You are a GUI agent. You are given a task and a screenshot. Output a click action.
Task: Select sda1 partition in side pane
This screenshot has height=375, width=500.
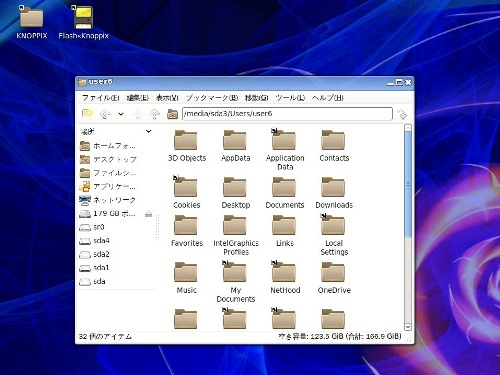(x=94, y=268)
